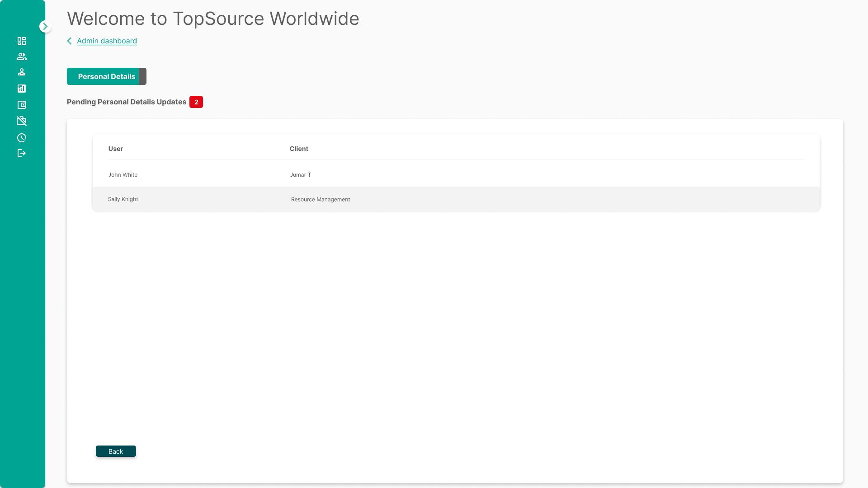Image resolution: width=868 pixels, height=488 pixels.
Task: Click the Jumar T client cell
Action: coord(301,175)
